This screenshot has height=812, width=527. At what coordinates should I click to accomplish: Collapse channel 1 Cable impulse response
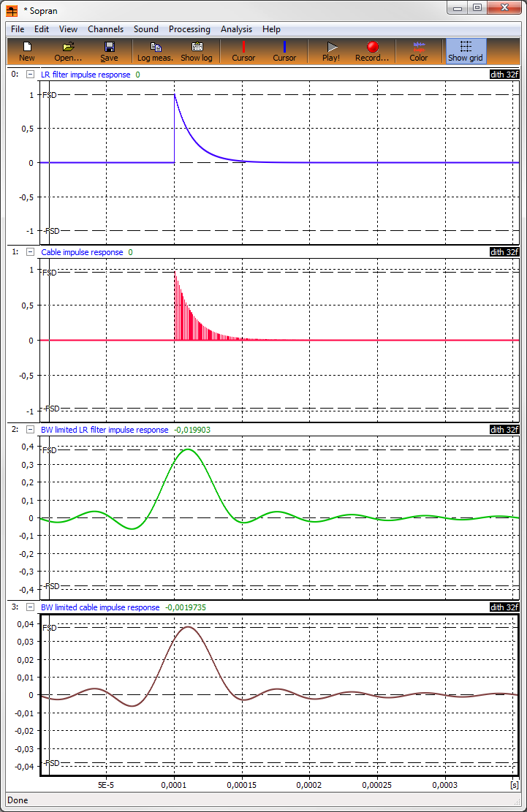click(30, 252)
